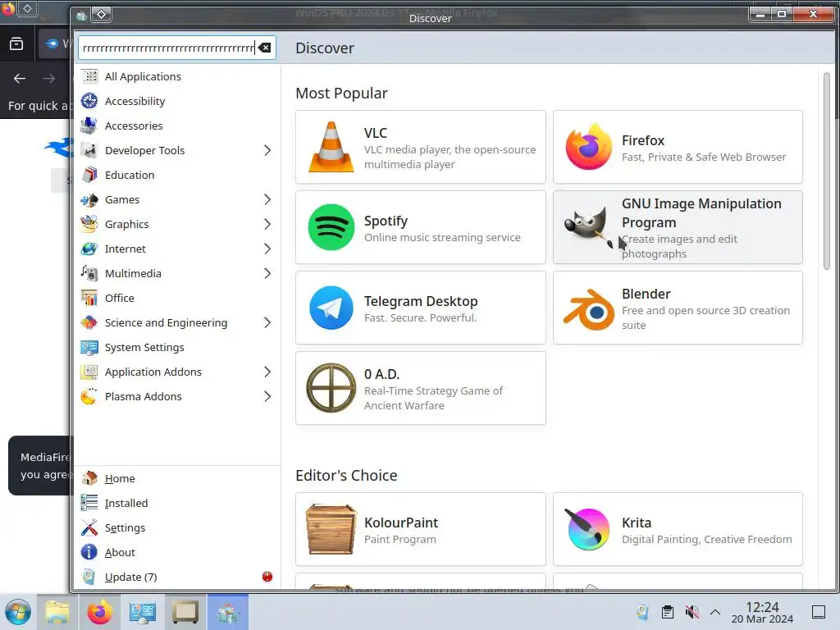This screenshot has height=630, width=840.
Task: Clear the search field text
Action: 265,48
